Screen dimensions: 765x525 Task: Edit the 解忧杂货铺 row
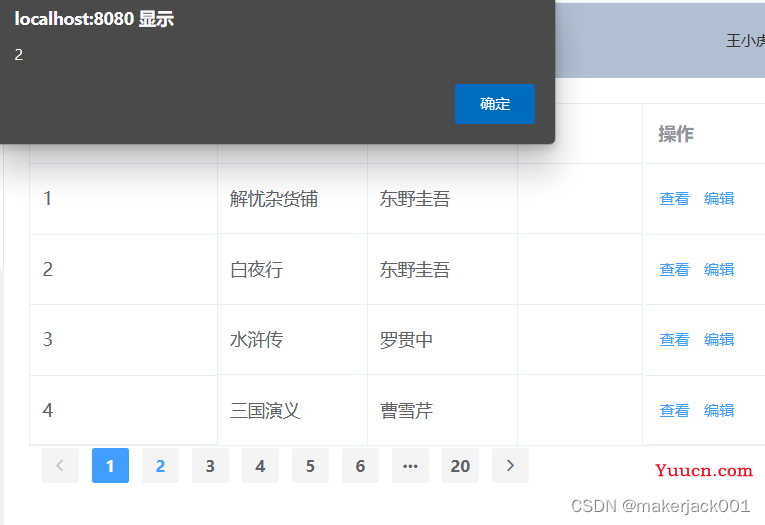[x=719, y=199]
